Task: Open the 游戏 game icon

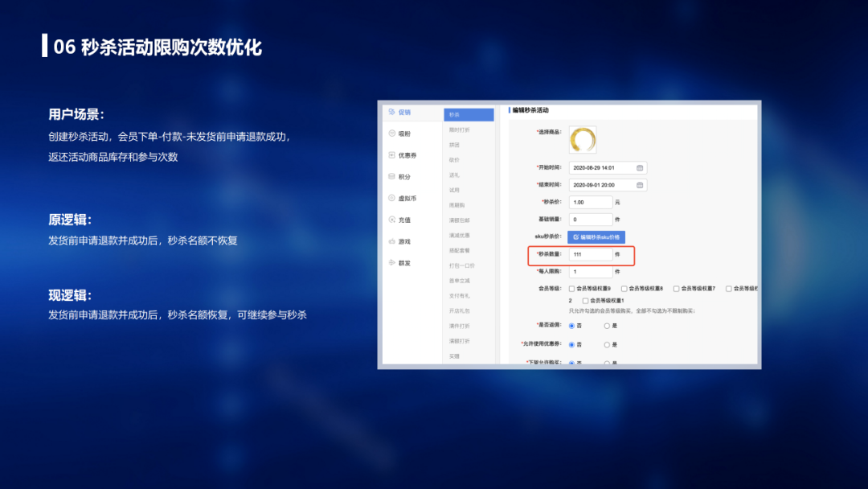Action: (x=391, y=241)
